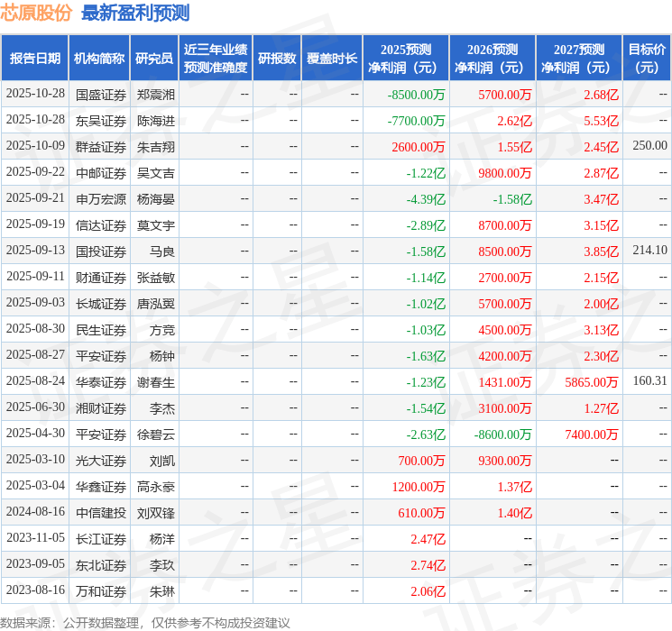Click 群益证券 institution cell

point(101,147)
